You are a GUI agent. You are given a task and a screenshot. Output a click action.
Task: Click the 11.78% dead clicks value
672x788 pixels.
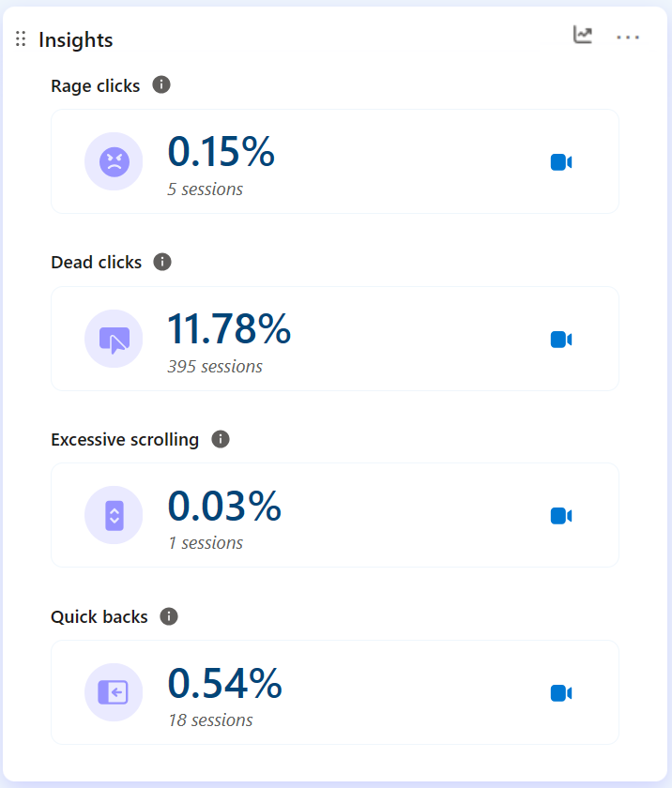coord(229,329)
